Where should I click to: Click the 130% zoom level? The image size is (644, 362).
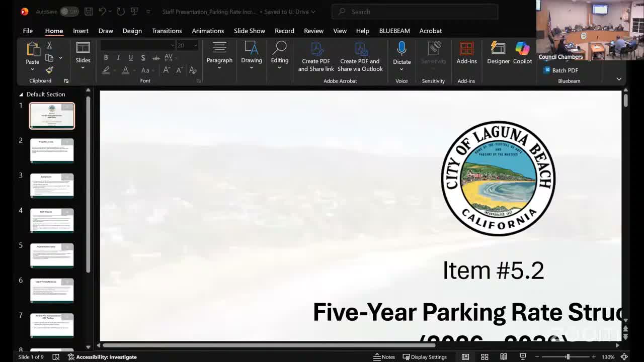(608, 357)
